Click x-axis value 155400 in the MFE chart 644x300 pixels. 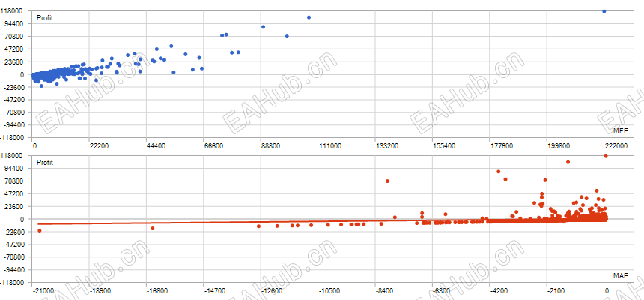[443, 146]
